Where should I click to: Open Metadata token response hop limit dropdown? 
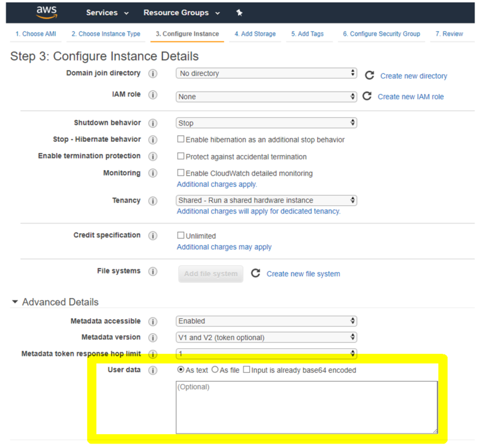tap(266, 354)
